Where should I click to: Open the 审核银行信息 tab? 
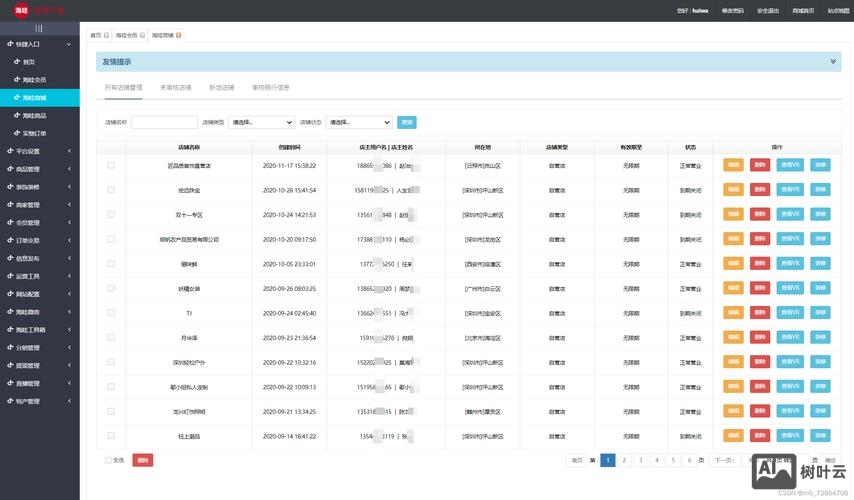(270, 88)
